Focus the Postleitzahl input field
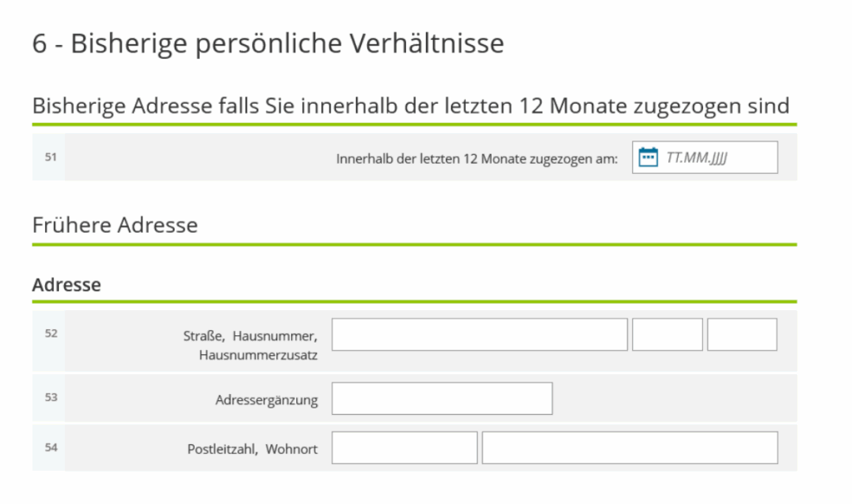852x504 pixels. click(x=404, y=447)
